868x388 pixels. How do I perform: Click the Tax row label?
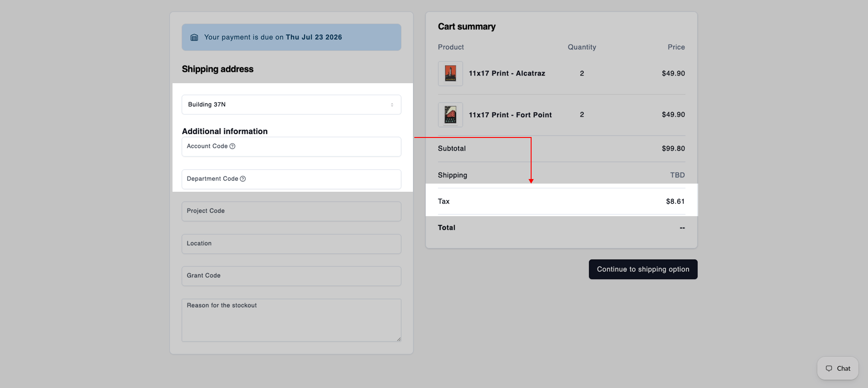(444, 201)
